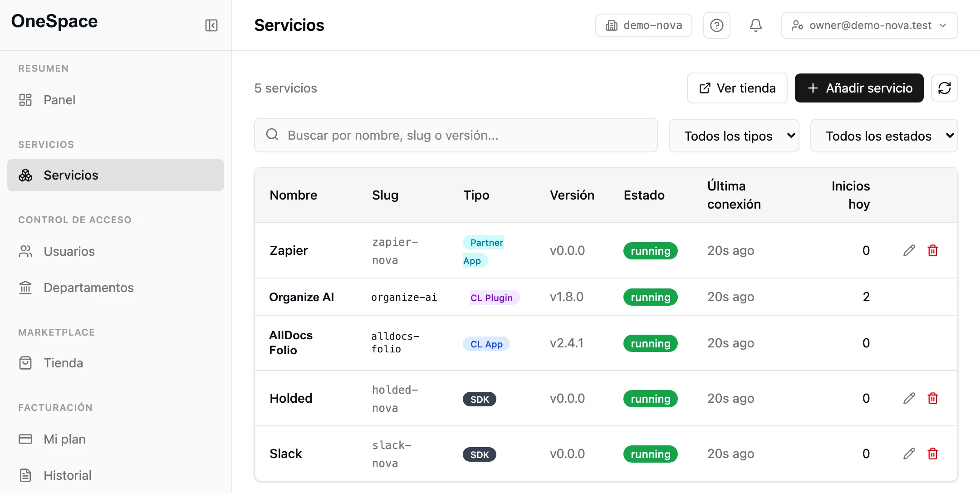The height and width of the screenshot is (493, 980).
Task: Open the help question mark icon
Action: pos(717,25)
